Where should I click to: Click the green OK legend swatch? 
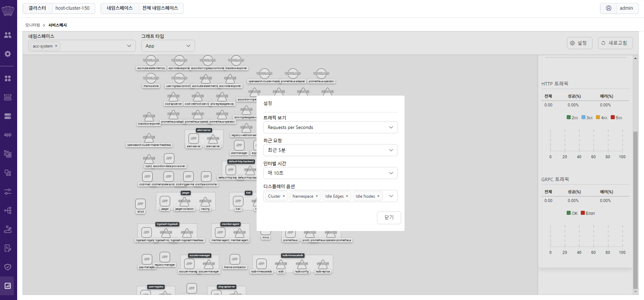[569, 213]
